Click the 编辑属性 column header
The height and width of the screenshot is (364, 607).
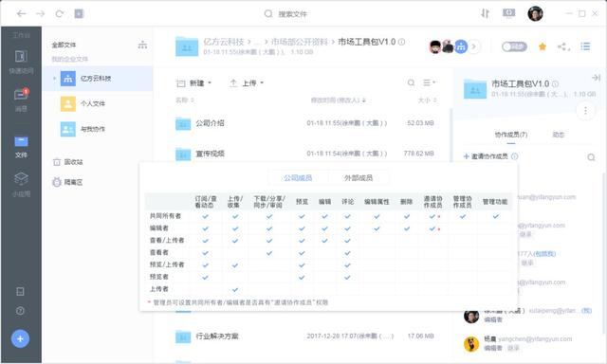click(x=377, y=202)
